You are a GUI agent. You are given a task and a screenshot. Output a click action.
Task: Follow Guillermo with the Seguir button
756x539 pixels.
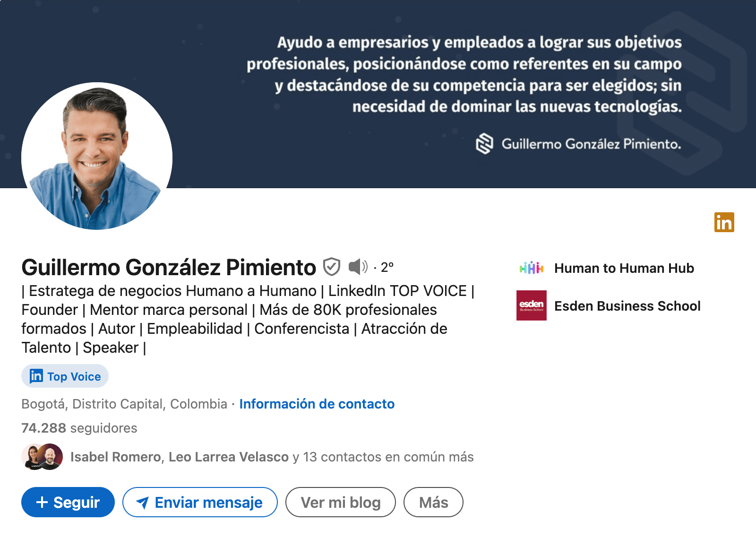[x=68, y=502]
